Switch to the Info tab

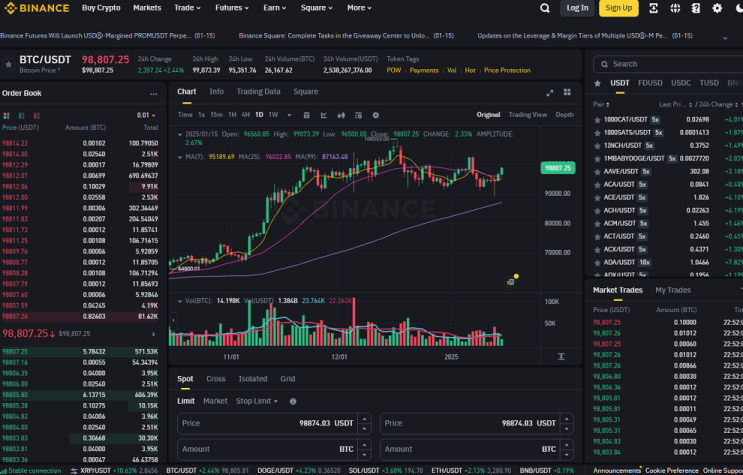point(217,92)
